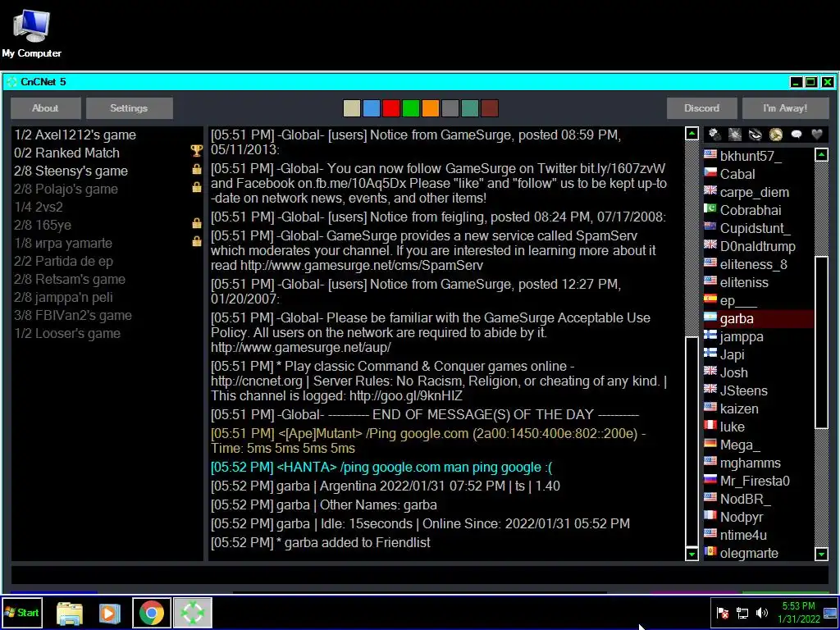The image size is (840, 630).
Task: Select user D0naldtrump in the user list
Action: tap(758, 246)
